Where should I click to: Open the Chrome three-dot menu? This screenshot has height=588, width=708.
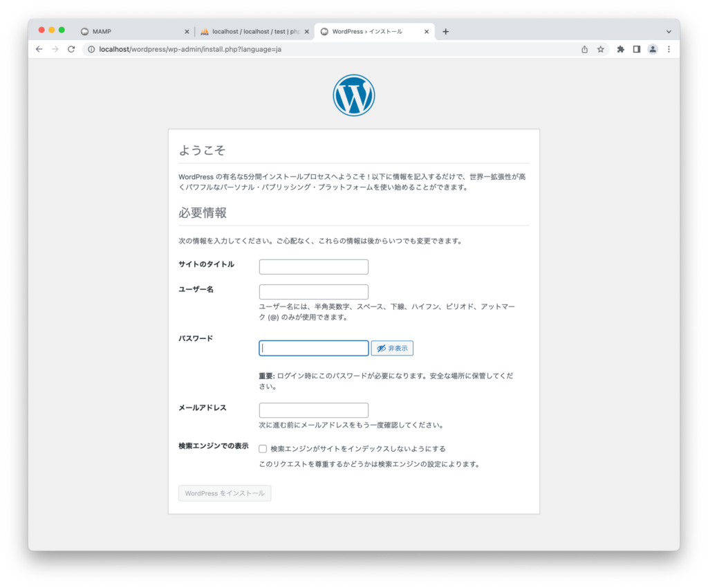pos(669,49)
